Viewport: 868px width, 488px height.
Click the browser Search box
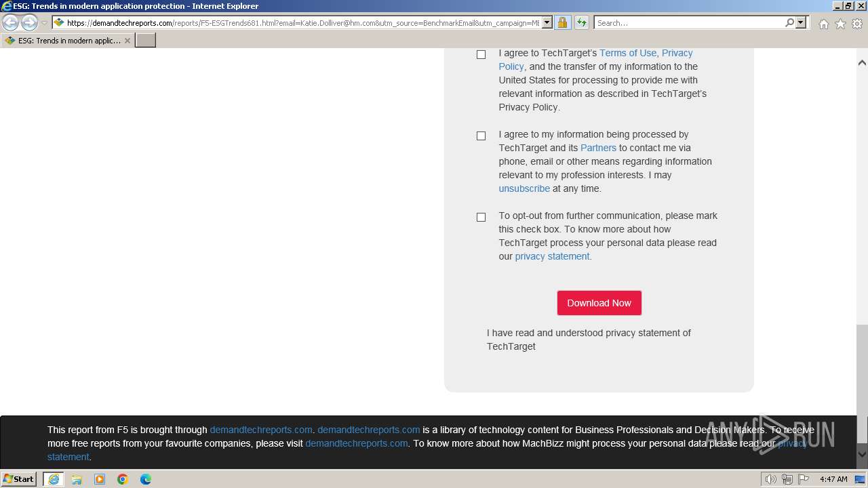689,23
